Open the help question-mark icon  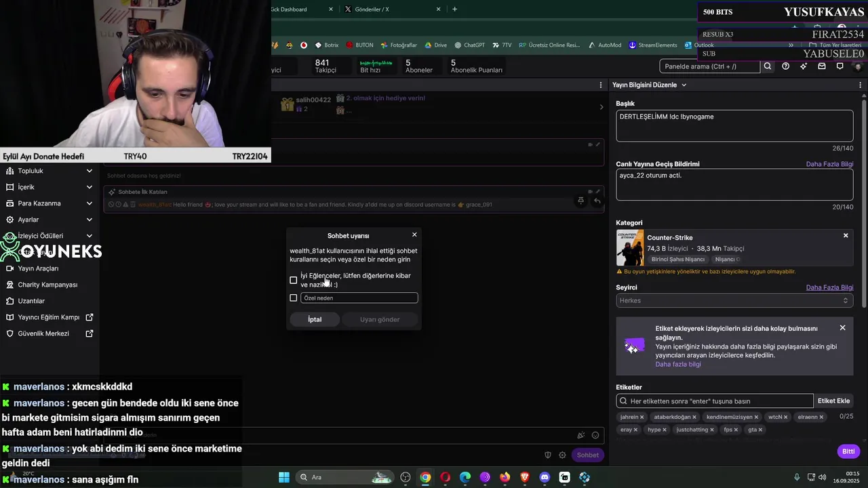tap(786, 66)
